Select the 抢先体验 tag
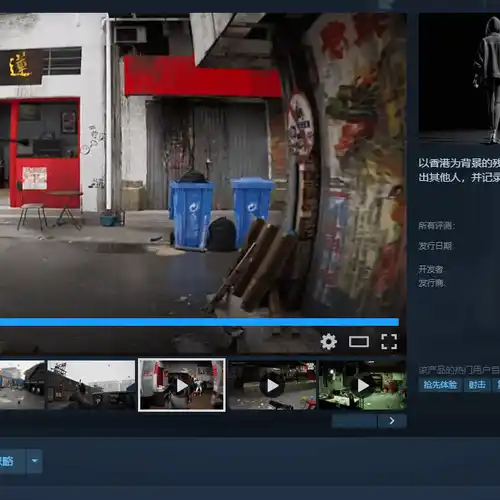Viewport: 500px width, 500px height. (x=440, y=385)
